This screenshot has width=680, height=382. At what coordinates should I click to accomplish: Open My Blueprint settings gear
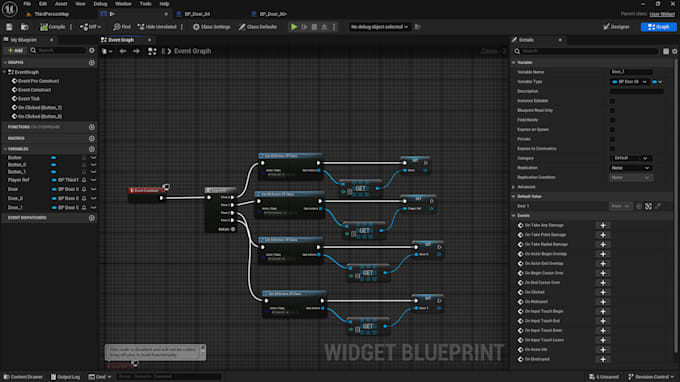[92, 51]
